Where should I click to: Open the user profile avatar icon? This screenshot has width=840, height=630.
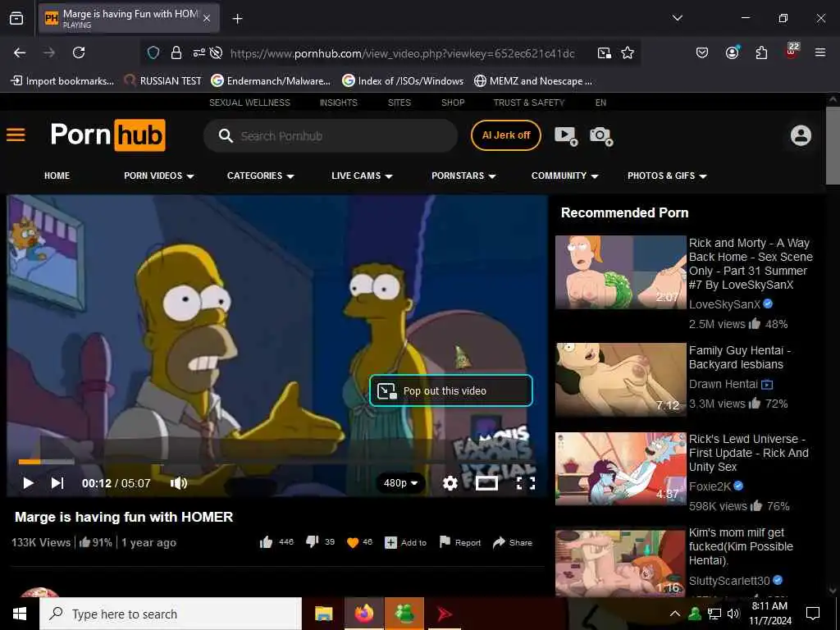(801, 135)
